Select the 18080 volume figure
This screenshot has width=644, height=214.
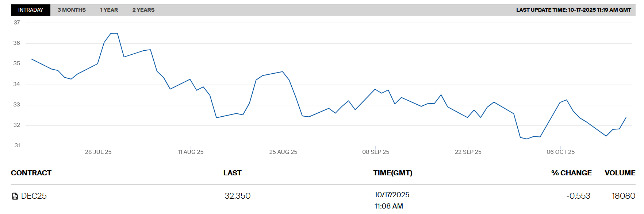(623, 196)
